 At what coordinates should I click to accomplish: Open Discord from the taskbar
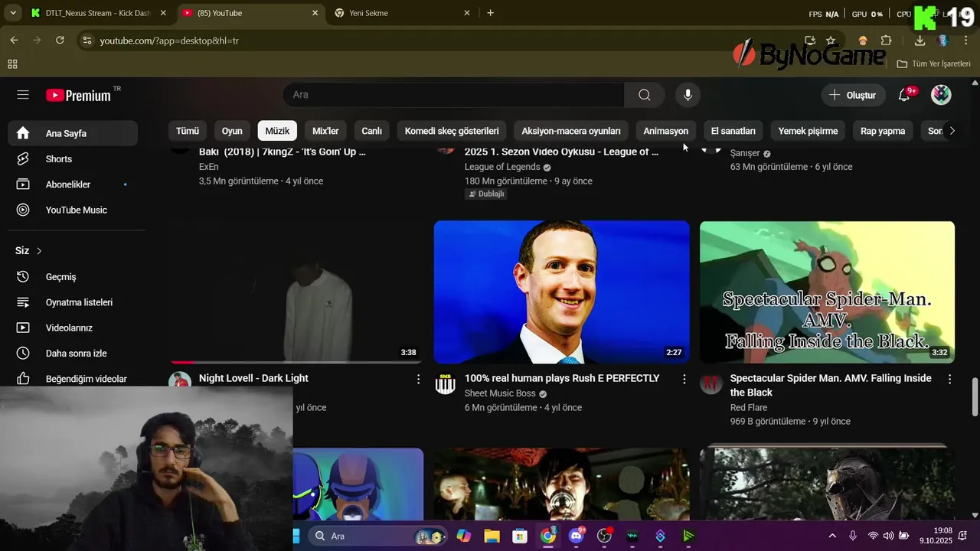click(576, 536)
